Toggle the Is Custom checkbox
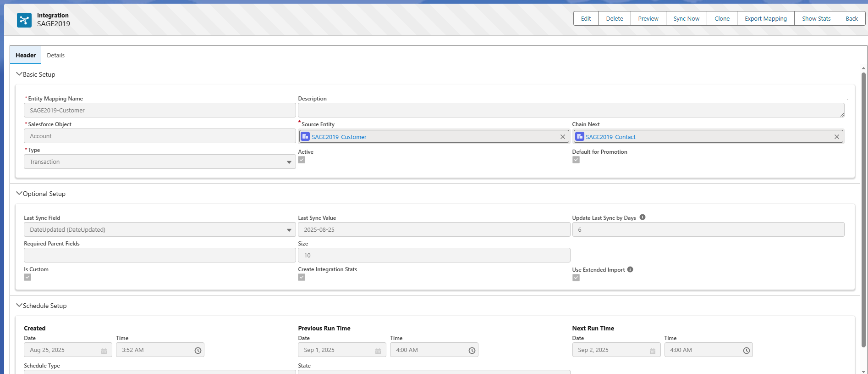The image size is (868, 374). coord(27,277)
